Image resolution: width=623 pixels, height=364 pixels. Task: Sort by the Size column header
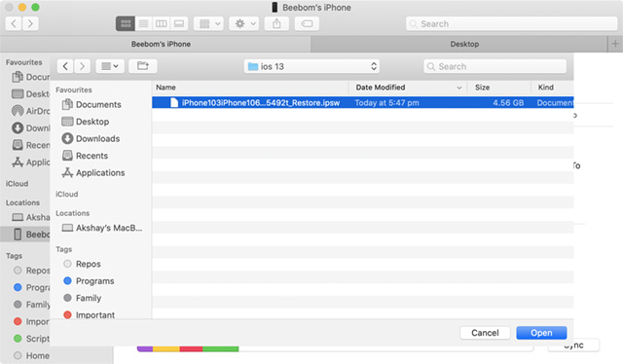coord(499,88)
